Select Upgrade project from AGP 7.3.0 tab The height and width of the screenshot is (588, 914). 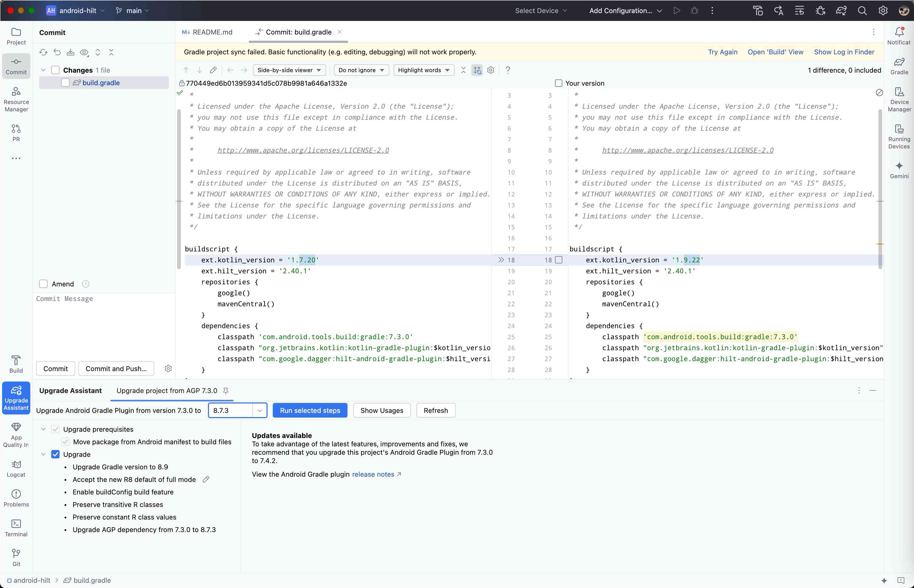click(166, 391)
